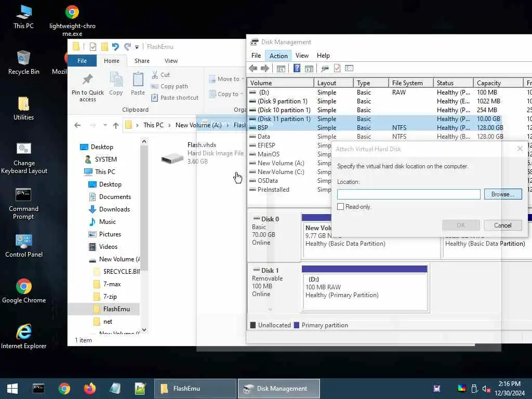The height and width of the screenshot is (399, 532).
Task: Open the View menu in Disk Management
Action: 302,56
